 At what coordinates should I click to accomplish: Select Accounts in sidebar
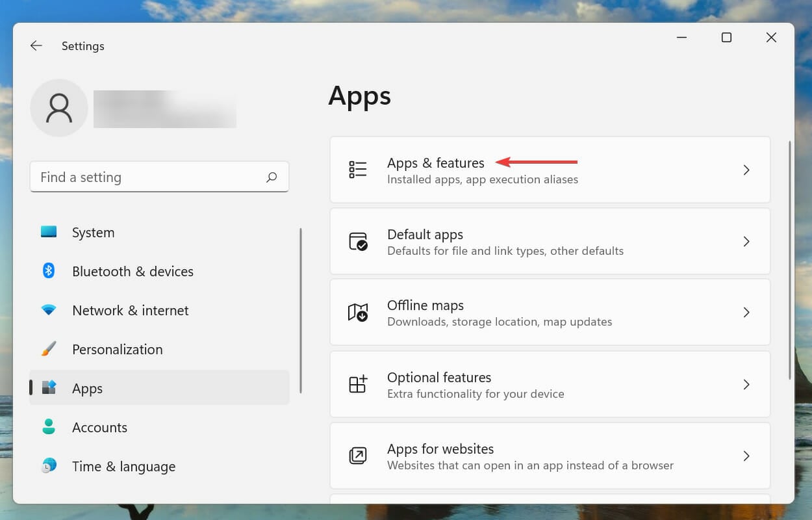[x=159, y=427]
